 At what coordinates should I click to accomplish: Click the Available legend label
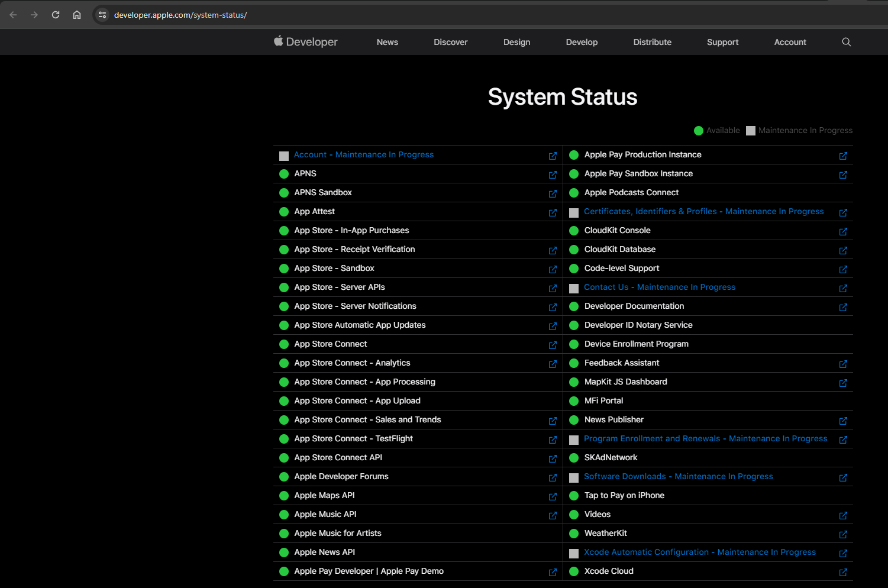click(723, 130)
